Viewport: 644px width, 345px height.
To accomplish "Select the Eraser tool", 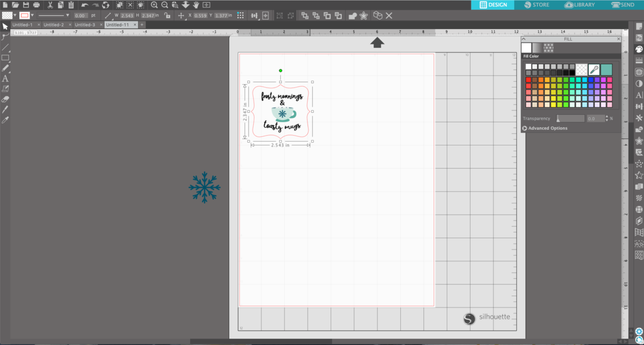I will (x=5, y=99).
